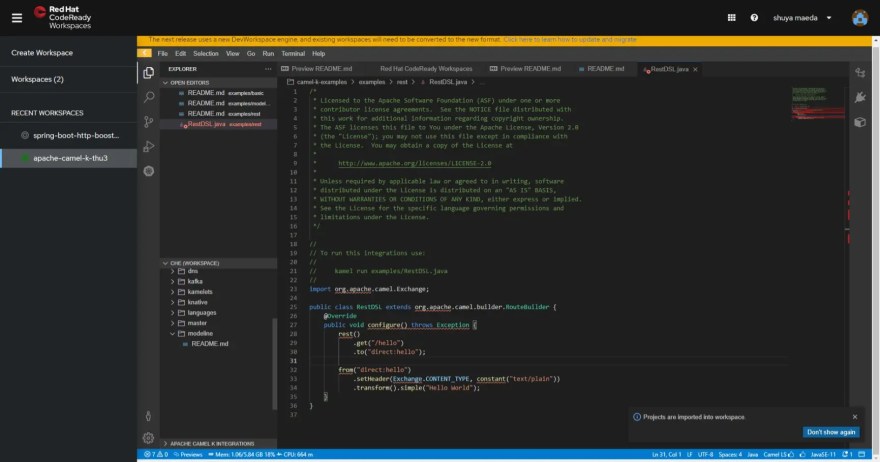Click the user avatar picture
The image size is (880, 462).
point(860,18)
